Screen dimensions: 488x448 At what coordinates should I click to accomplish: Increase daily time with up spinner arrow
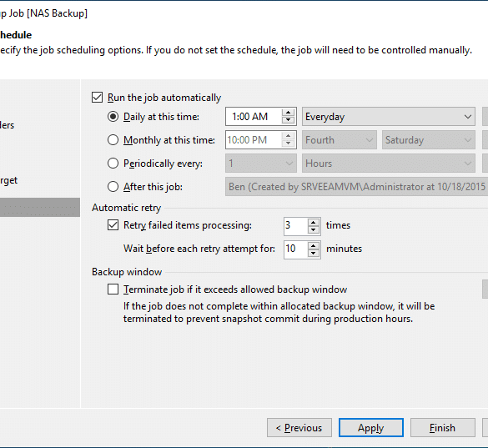pos(288,113)
